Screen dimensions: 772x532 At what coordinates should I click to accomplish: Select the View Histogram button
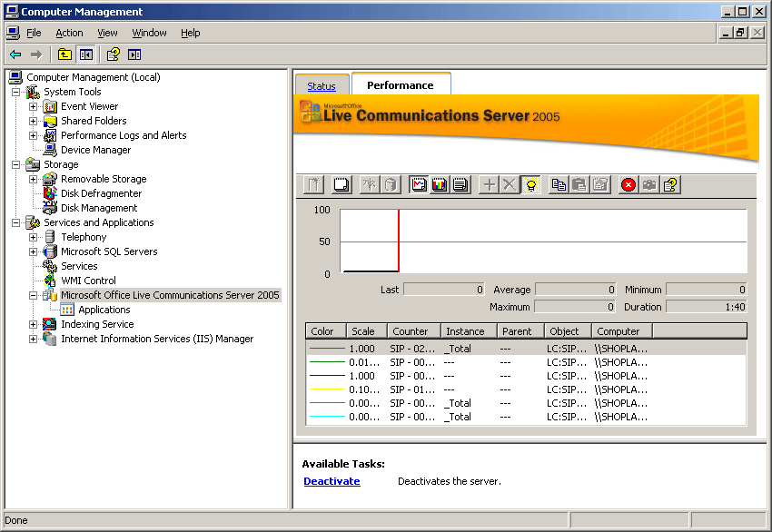pyautogui.click(x=440, y=185)
